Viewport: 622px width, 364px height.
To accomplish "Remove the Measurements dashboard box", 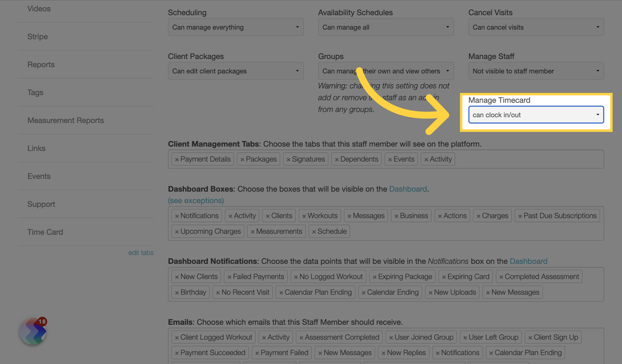I will [253, 231].
